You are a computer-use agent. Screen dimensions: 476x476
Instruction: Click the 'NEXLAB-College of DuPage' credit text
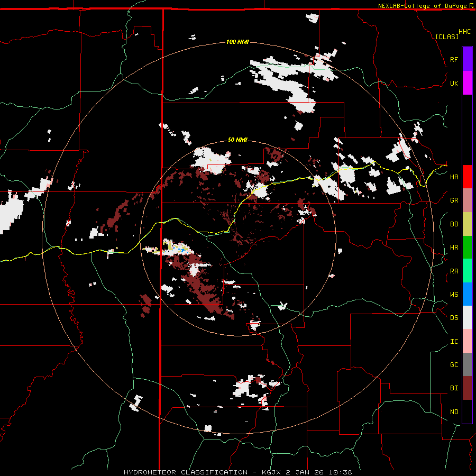point(422,6)
